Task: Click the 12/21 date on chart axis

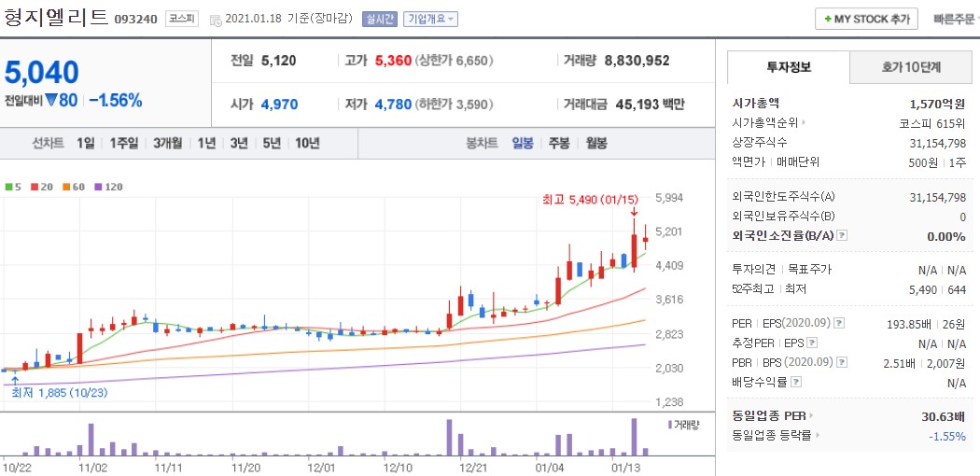Action: click(474, 468)
